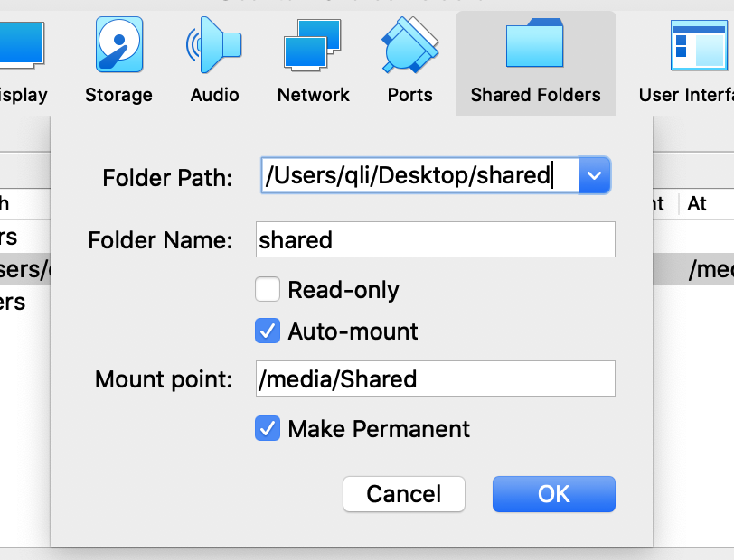Click the Shared Folders tab label
This screenshot has width=734, height=560.
coord(535,95)
